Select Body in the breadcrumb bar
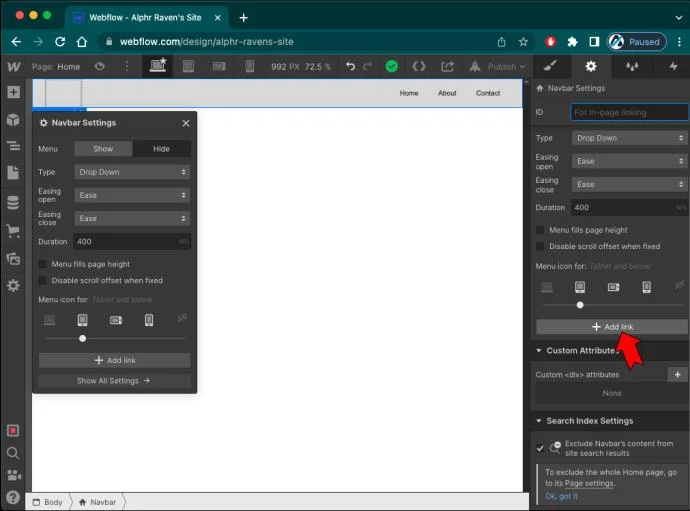This screenshot has height=511, width=690. click(48, 502)
